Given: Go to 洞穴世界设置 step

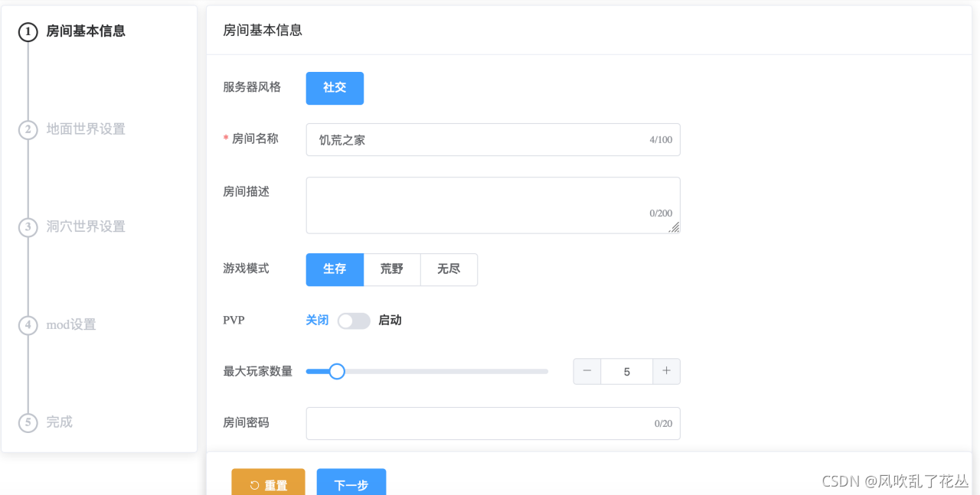Looking at the screenshot, I should (86, 227).
